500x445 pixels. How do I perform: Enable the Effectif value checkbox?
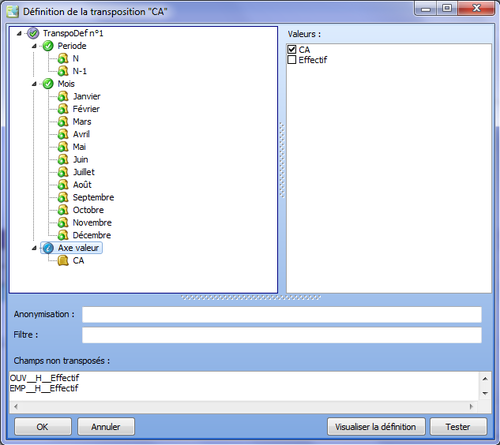coord(292,60)
